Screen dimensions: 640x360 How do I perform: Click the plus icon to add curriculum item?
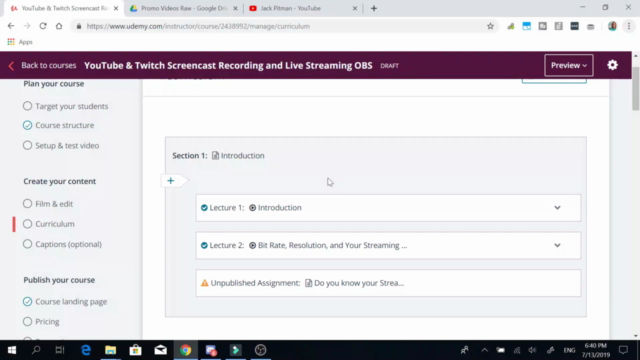click(x=171, y=181)
